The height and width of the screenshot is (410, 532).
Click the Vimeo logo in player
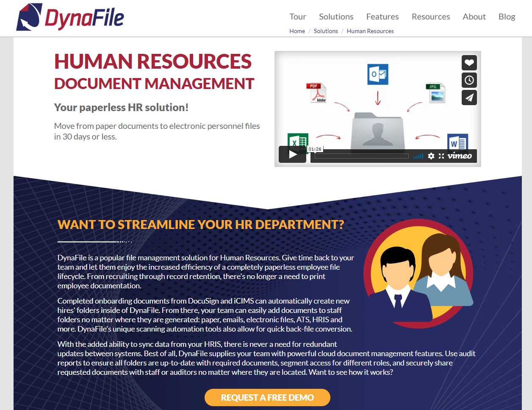pyautogui.click(x=460, y=156)
